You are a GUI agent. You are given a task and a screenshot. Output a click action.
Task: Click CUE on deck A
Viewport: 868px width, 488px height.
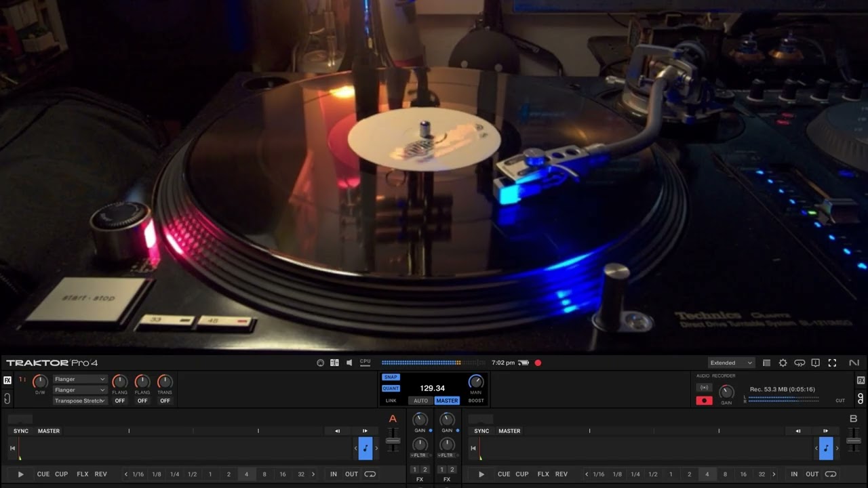43,474
